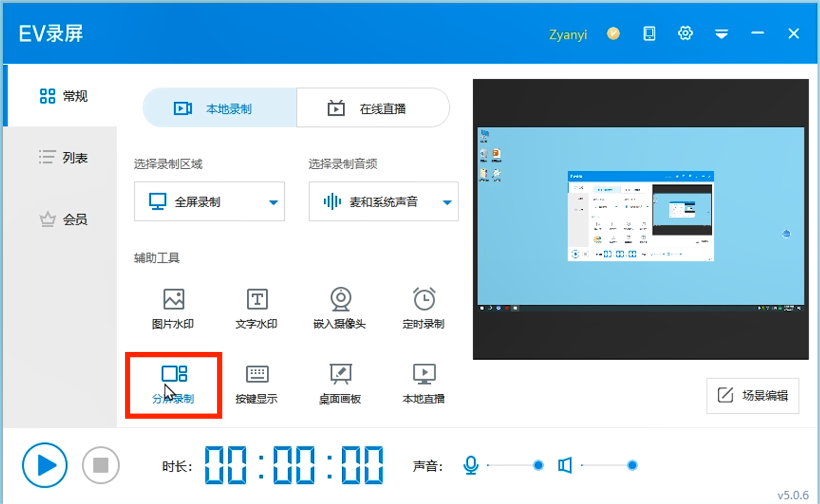Open the 本地直播 local streaming tool
This screenshot has width=820, height=504.
[x=423, y=384]
